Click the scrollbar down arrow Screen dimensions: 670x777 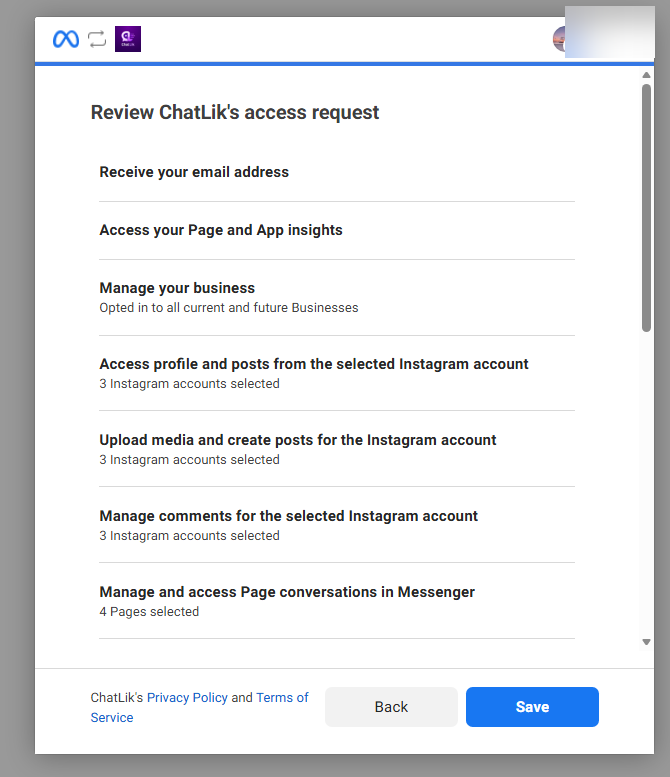coord(646,642)
